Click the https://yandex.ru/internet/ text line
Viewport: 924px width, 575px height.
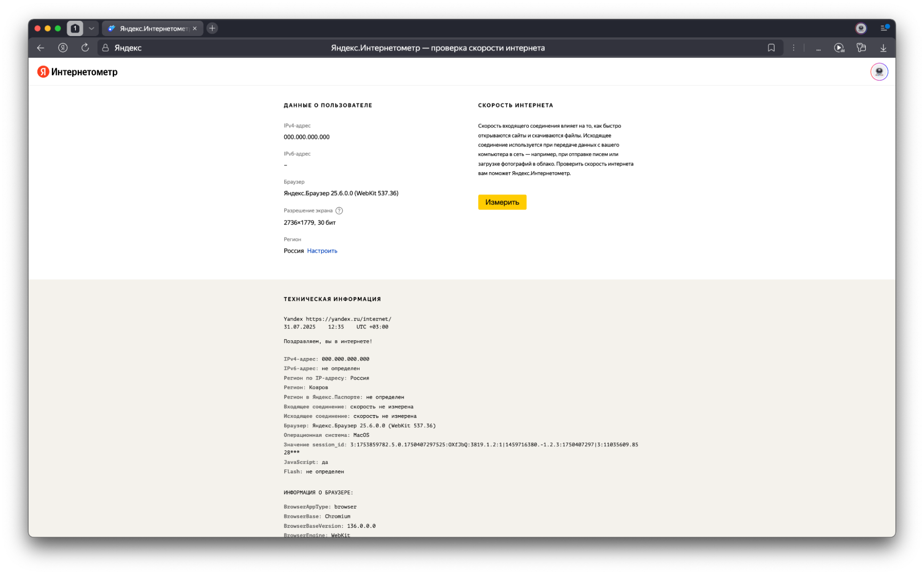pyautogui.click(x=349, y=319)
